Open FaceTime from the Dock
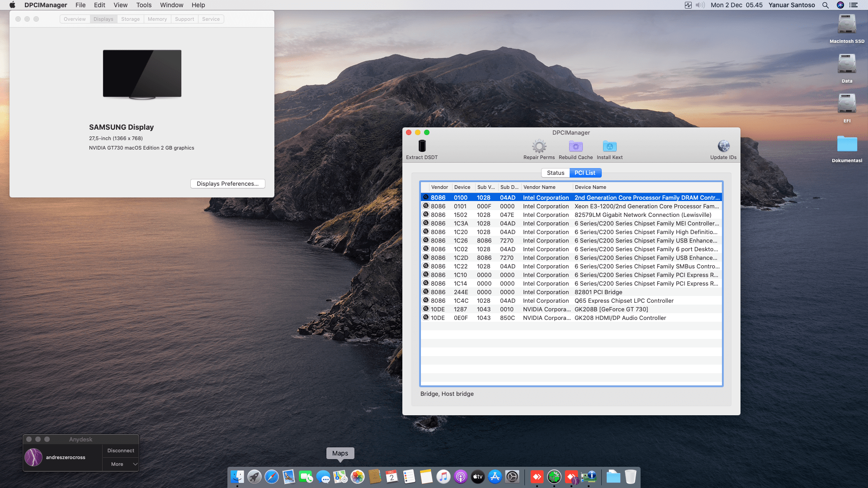Screen dimensions: 868x488 pyautogui.click(x=306, y=477)
